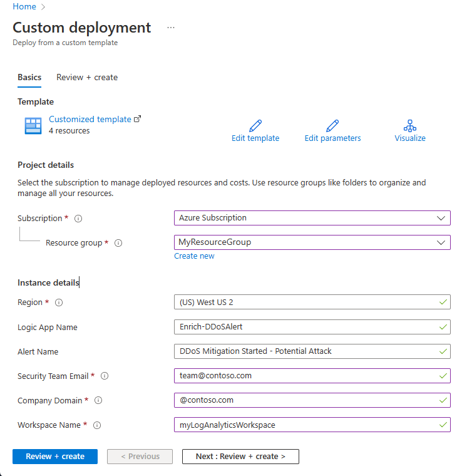This screenshot has height=476, width=462.
Task: Expand the Resource group dropdown
Action: 312,242
